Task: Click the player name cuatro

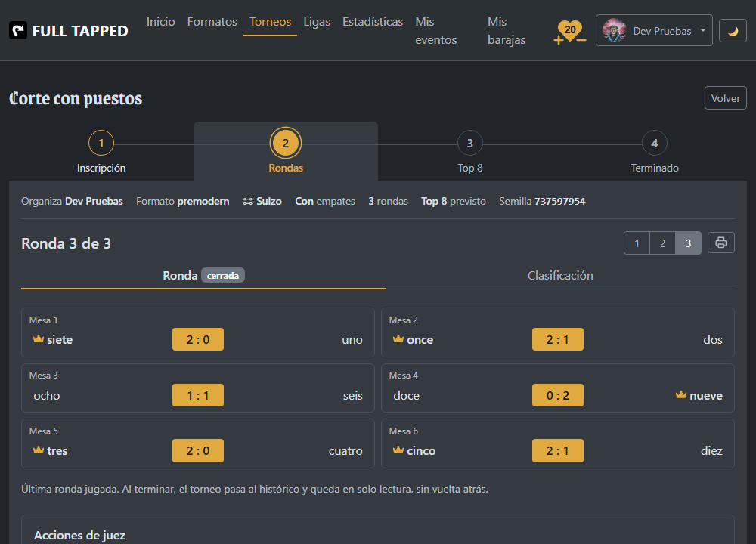Action: coord(345,451)
